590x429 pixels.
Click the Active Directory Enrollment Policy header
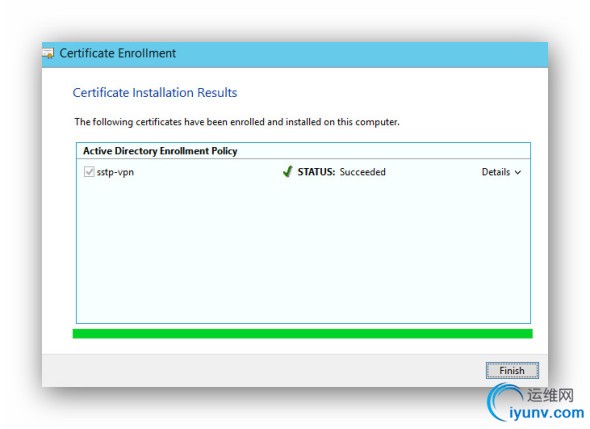coord(160,151)
